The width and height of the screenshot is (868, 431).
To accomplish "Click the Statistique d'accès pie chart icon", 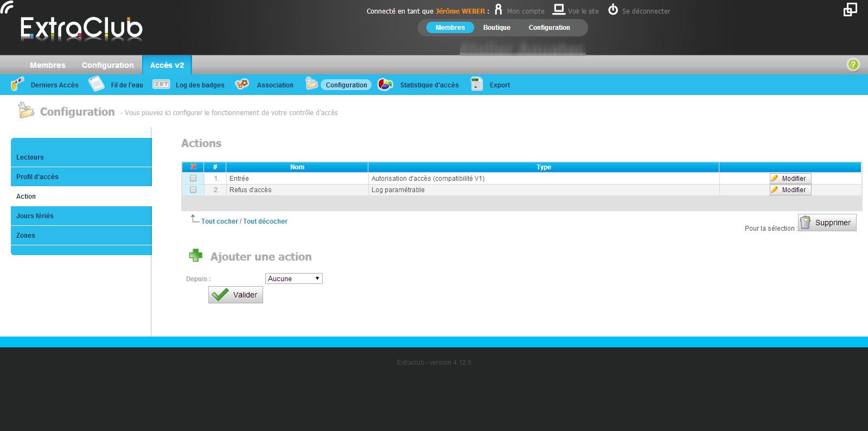I will (x=385, y=84).
